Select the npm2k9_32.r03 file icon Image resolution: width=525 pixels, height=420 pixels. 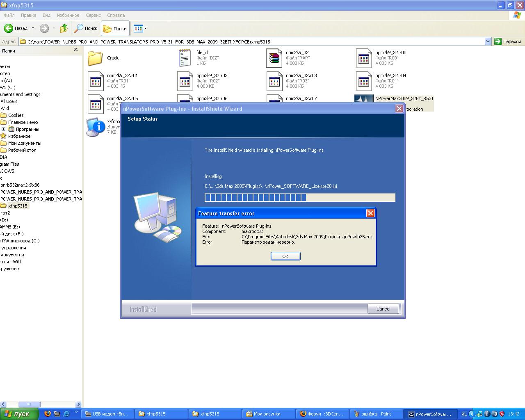pos(274,81)
